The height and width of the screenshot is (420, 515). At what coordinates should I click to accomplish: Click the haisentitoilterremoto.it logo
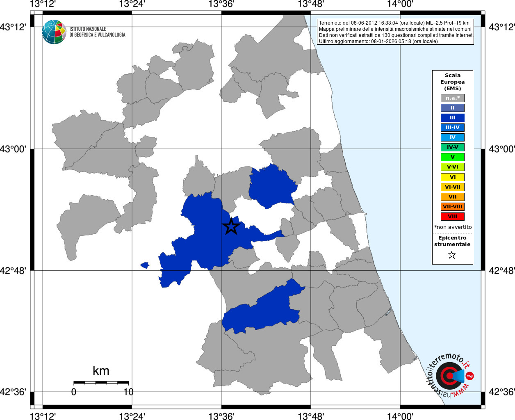click(451, 375)
